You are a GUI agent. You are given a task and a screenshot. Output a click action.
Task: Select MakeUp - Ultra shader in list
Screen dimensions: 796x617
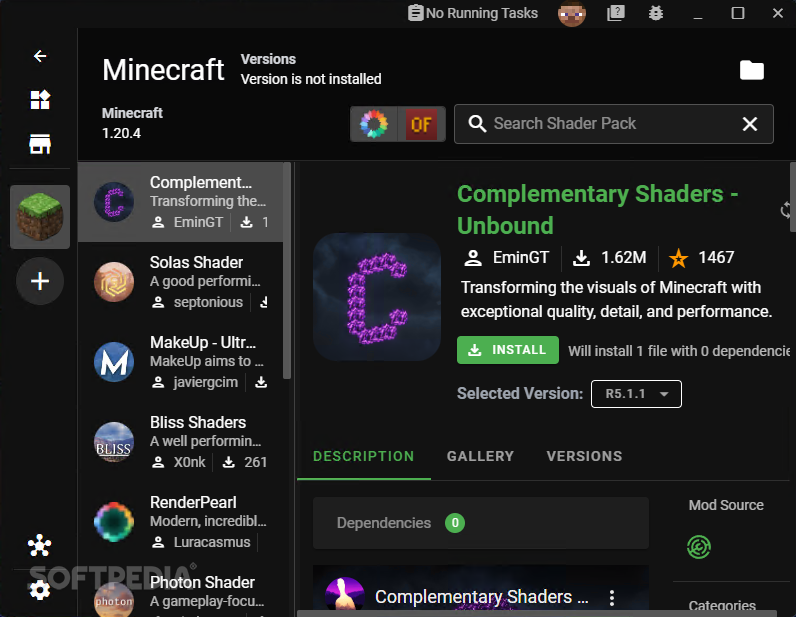(180, 362)
